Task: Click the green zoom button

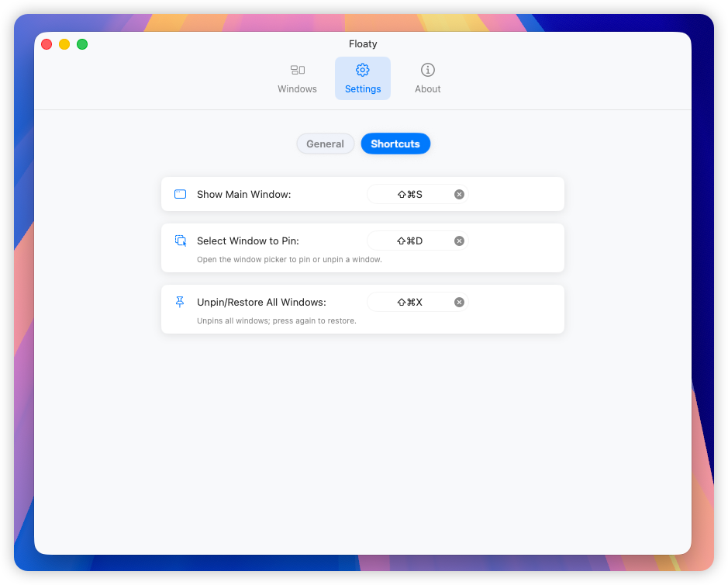Action: coord(82,44)
